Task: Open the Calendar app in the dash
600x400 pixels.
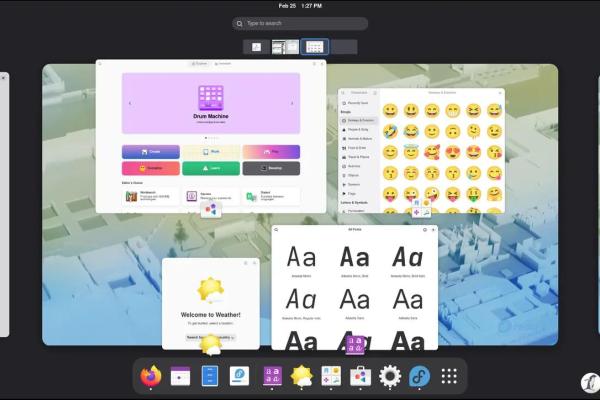Action: point(180,376)
